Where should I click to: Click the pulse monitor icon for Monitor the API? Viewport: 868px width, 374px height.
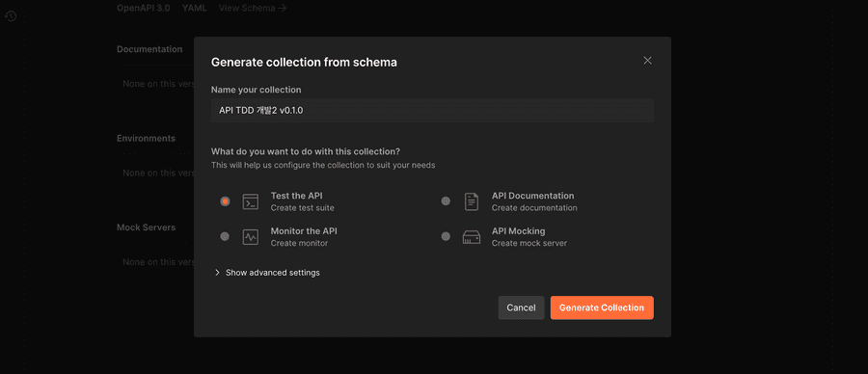coord(250,237)
